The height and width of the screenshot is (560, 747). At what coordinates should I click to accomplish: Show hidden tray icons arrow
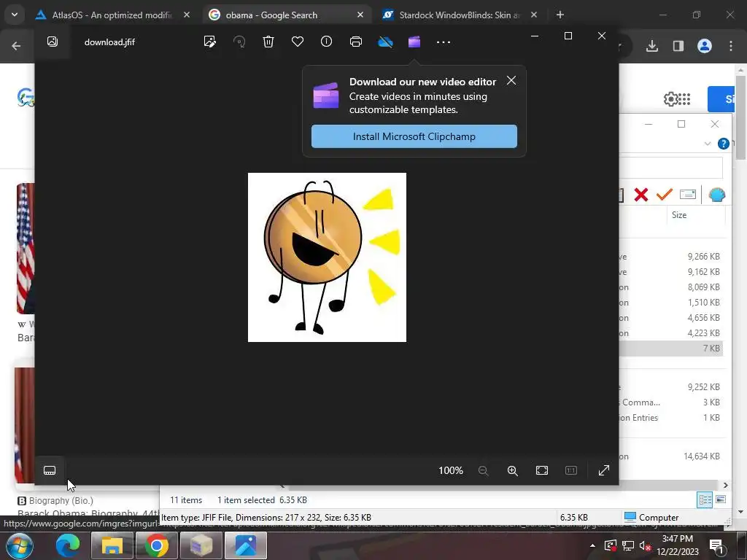point(592,545)
